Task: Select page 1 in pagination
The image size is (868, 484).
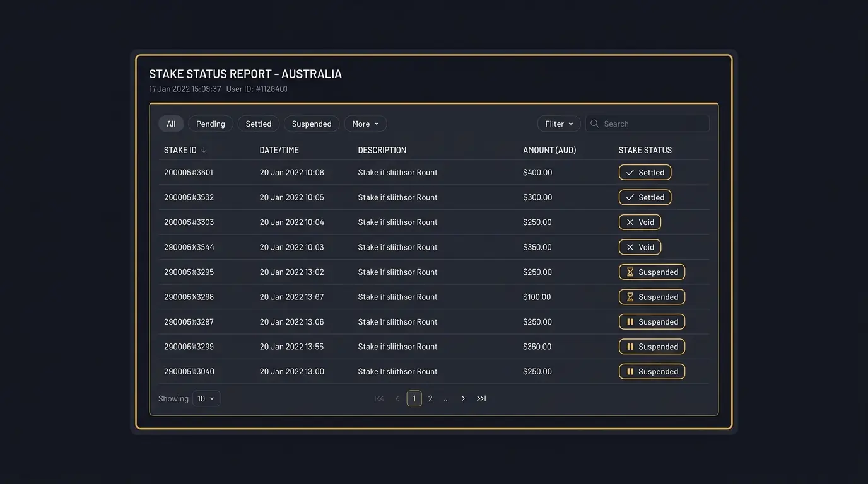Action: [x=414, y=398]
